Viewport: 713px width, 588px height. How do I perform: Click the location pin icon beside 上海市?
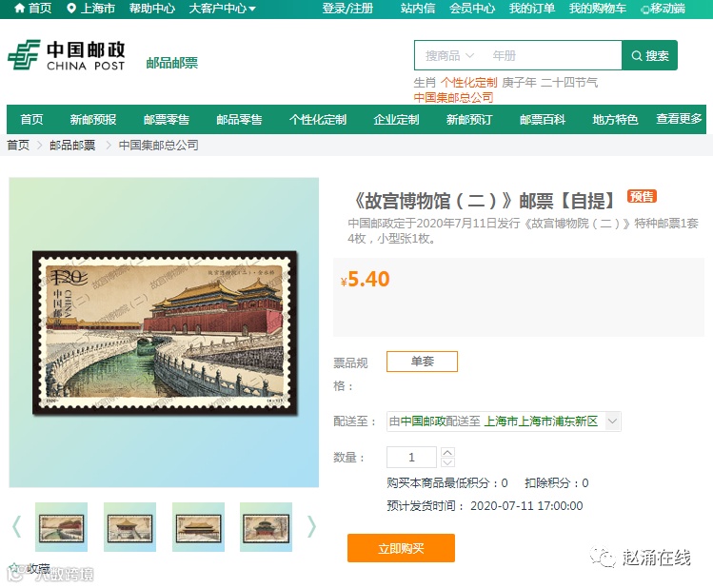tap(71, 9)
